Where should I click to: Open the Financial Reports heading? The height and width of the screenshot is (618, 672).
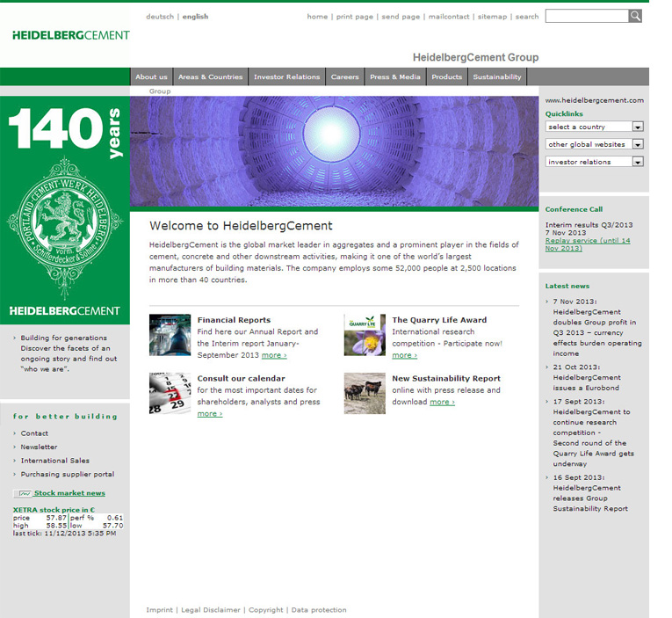click(x=234, y=320)
